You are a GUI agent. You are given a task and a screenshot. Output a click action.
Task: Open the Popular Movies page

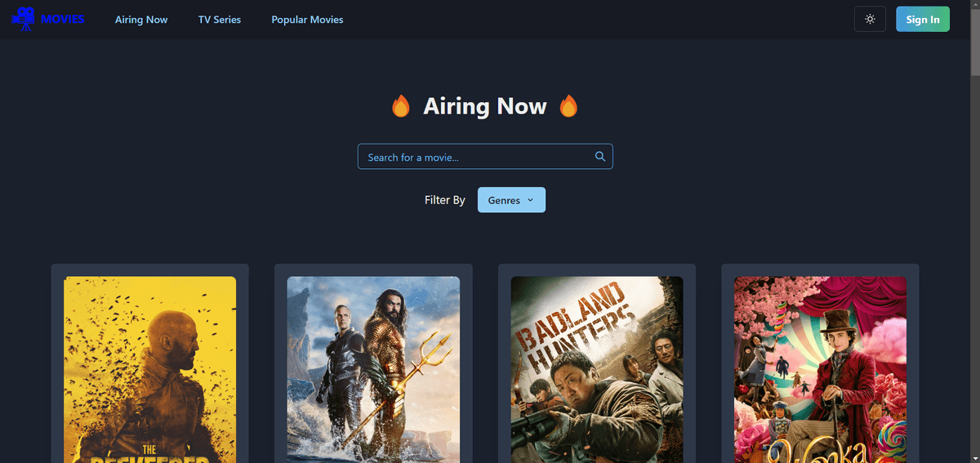coord(307,20)
